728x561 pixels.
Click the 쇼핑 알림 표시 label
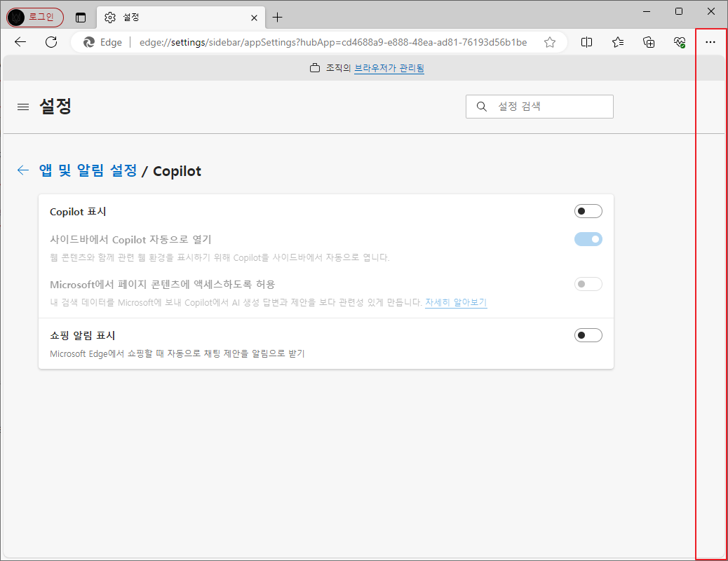[82, 335]
